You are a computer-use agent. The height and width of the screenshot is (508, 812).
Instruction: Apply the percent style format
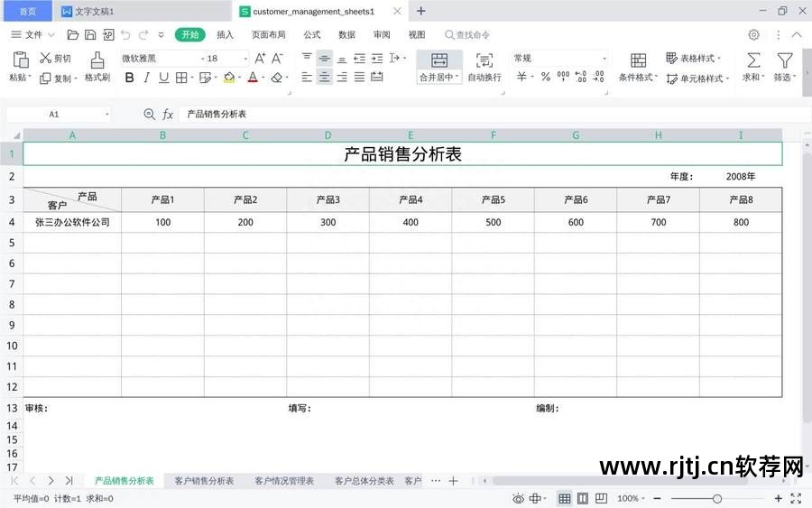point(546,77)
